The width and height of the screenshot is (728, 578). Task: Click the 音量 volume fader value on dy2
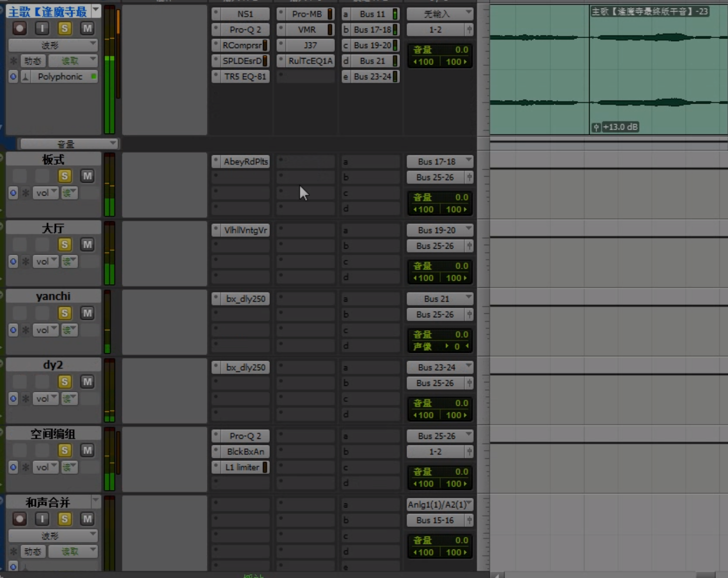(x=440, y=403)
